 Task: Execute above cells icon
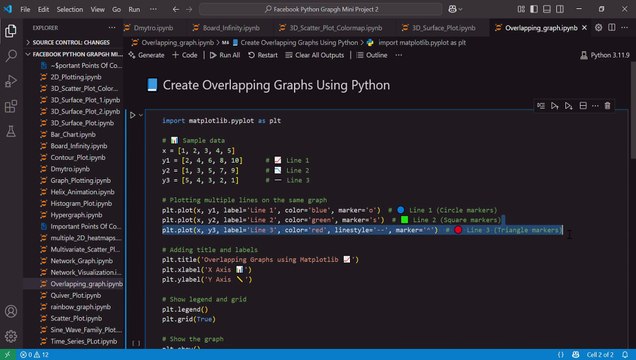pyautogui.click(x=554, y=106)
